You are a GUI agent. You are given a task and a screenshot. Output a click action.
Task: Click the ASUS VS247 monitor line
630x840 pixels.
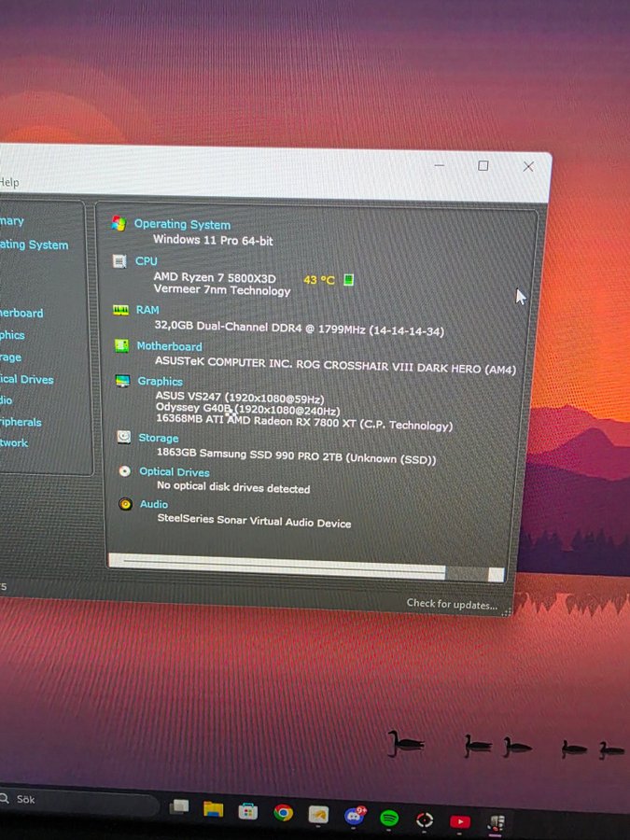240,398
